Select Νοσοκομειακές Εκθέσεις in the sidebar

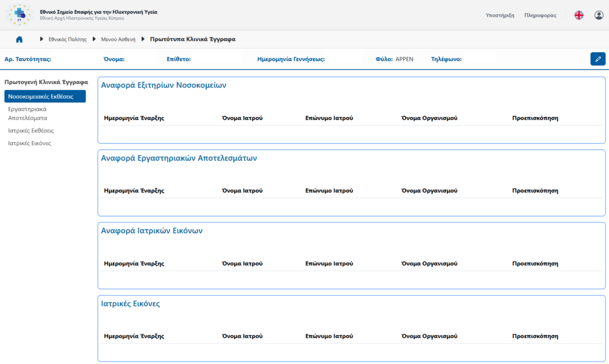[45, 96]
